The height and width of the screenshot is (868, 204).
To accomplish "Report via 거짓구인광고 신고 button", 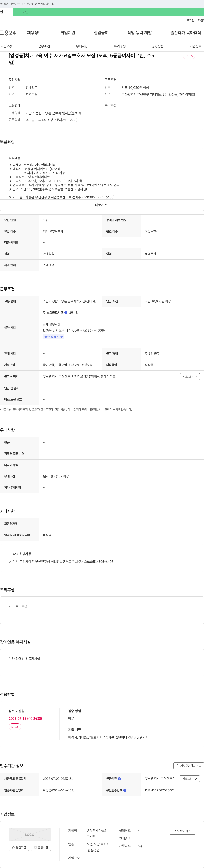I will click(x=188, y=766).
